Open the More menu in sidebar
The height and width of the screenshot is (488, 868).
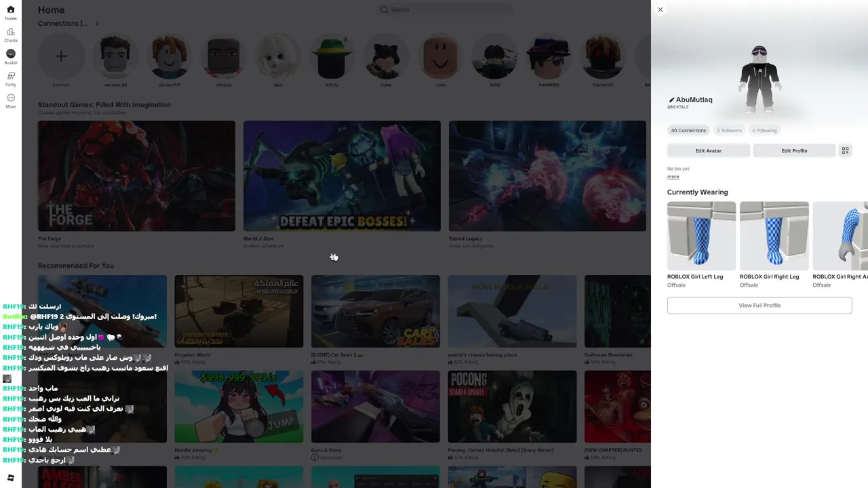click(11, 101)
